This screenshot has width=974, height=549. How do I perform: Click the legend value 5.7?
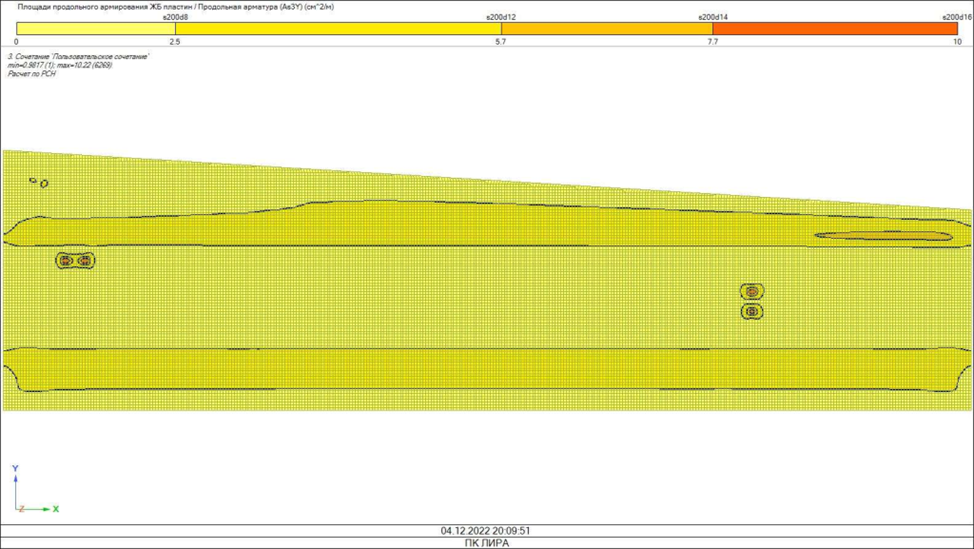coord(500,42)
